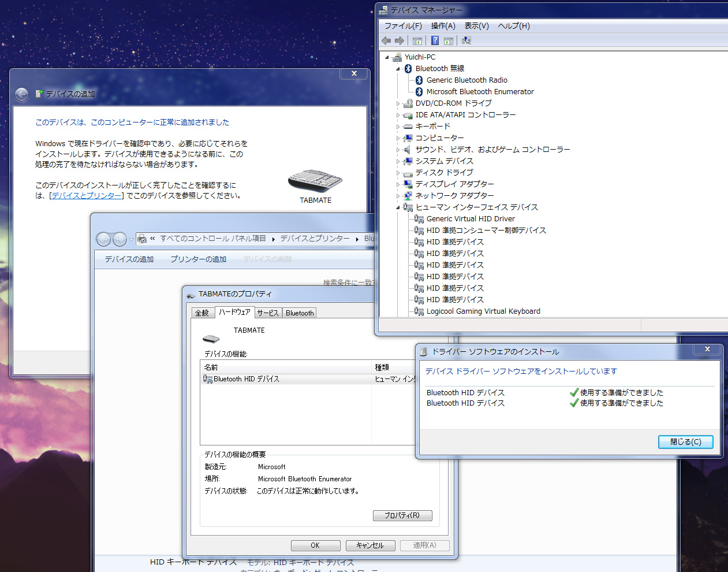The width and height of the screenshot is (728, 572).
Task: Collapse the Bluetooth 無線 tree node
Action: pos(398,69)
